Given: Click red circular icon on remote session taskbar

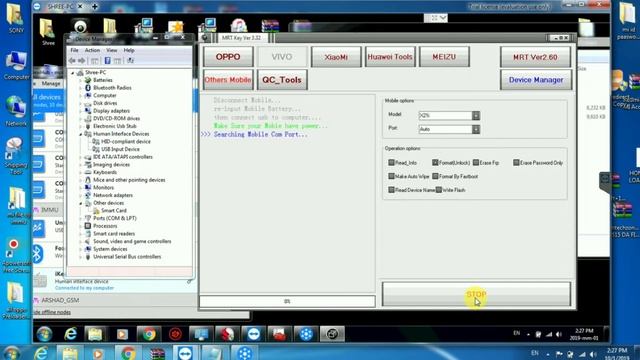Looking at the screenshot, I should pos(175,334).
